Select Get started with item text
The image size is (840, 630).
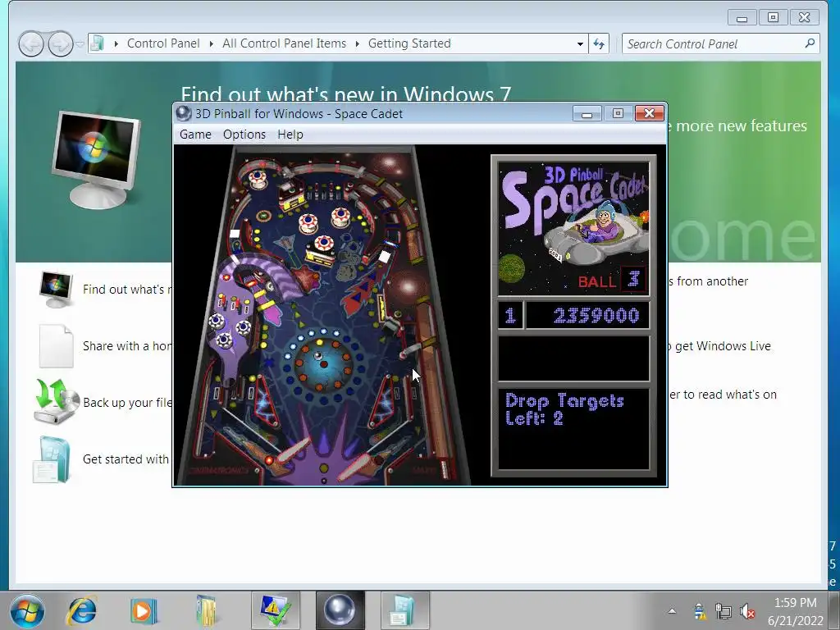[x=126, y=459]
